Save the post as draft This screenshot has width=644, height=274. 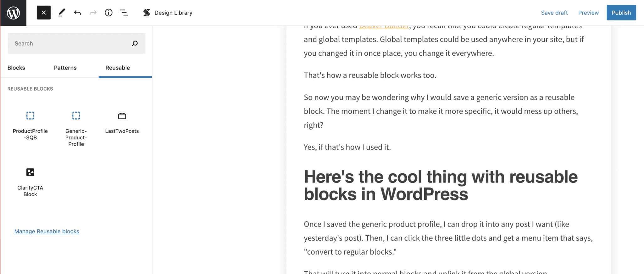pos(554,13)
